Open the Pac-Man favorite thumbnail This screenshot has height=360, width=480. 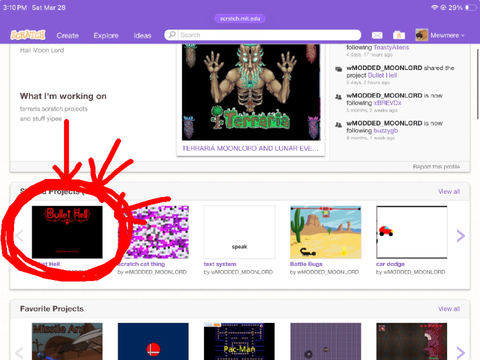239,341
